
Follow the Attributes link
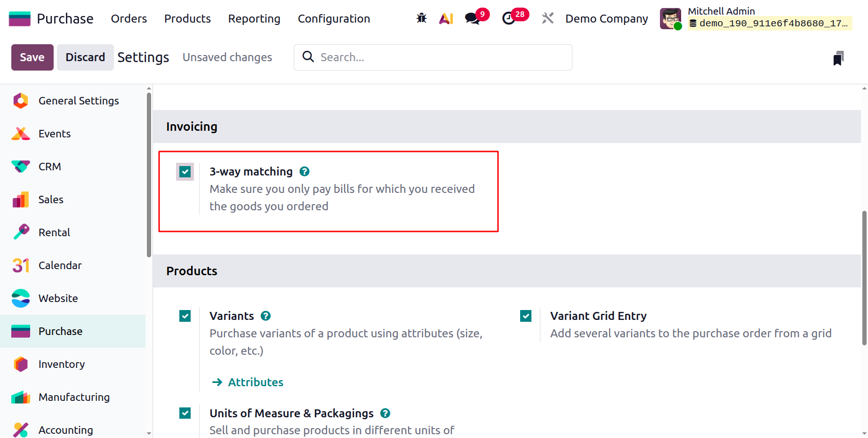click(x=256, y=382)
